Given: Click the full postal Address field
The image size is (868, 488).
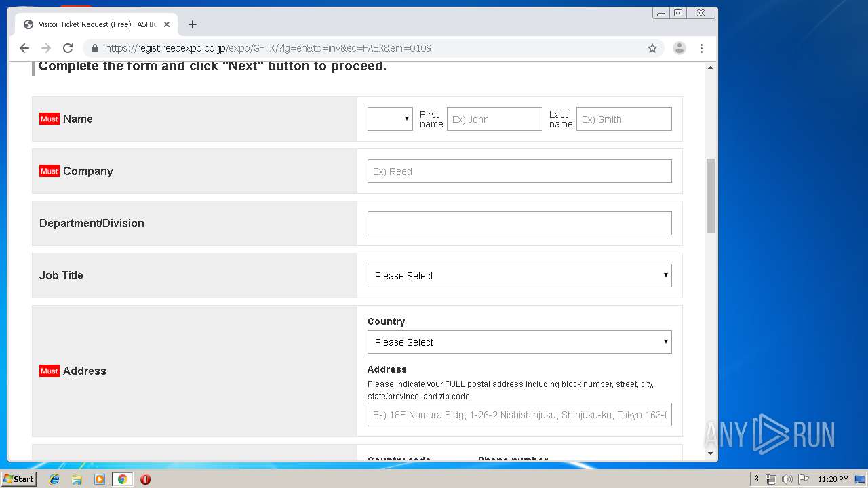Looking at the screenshot, I should [x=519, y=415].
